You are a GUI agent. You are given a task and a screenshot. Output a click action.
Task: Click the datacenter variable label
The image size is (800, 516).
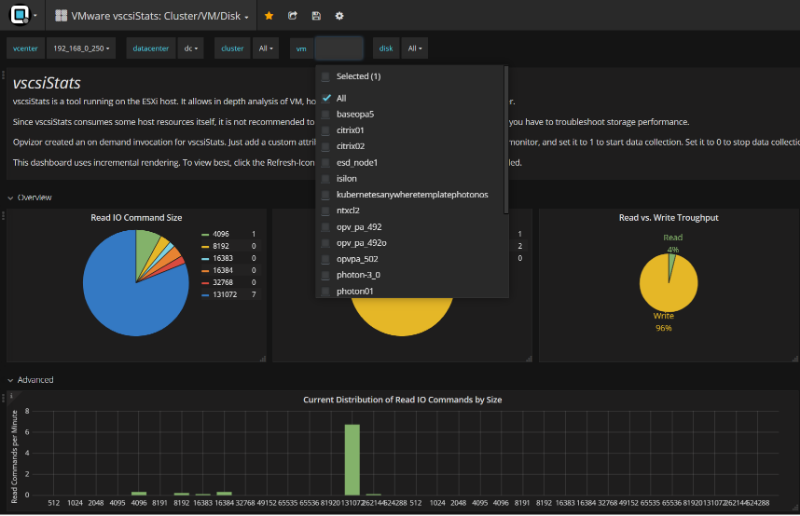(151, 48)
